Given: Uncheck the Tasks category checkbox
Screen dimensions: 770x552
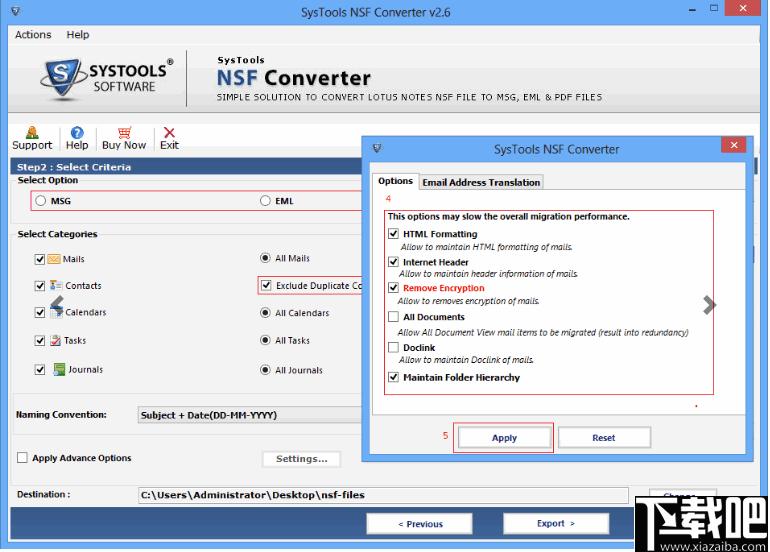Looking at the screenshot, I should click(x=40, y=340).
